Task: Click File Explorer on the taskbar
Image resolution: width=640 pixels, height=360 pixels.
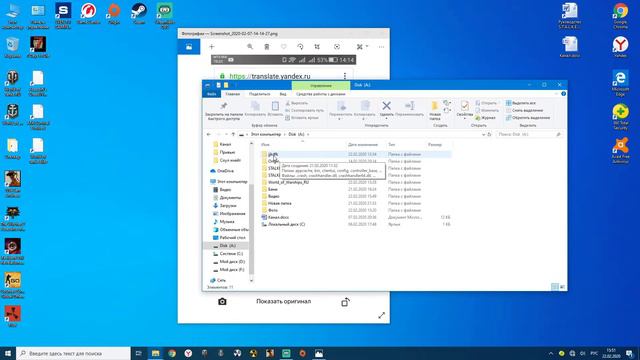Action: pos(156,353)
